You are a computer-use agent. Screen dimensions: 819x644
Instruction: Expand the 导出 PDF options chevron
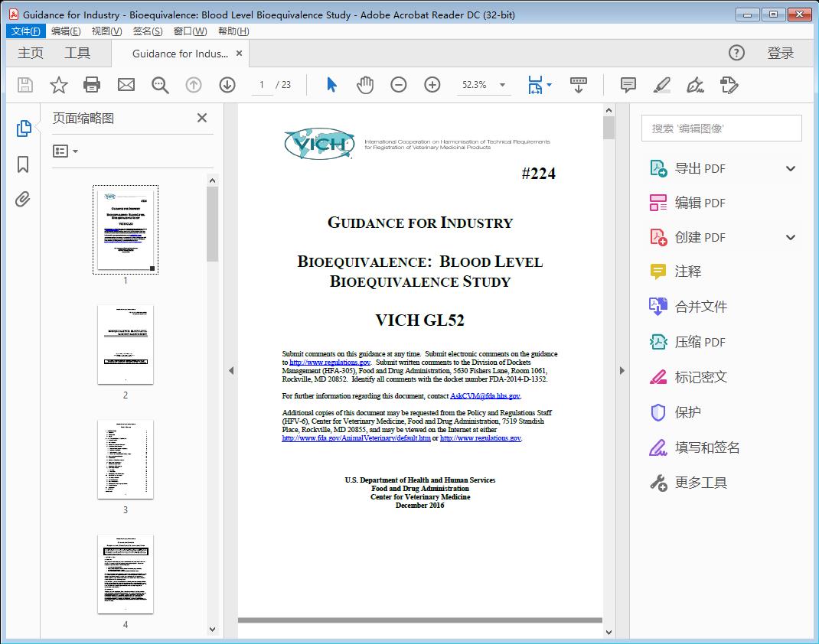790,168
